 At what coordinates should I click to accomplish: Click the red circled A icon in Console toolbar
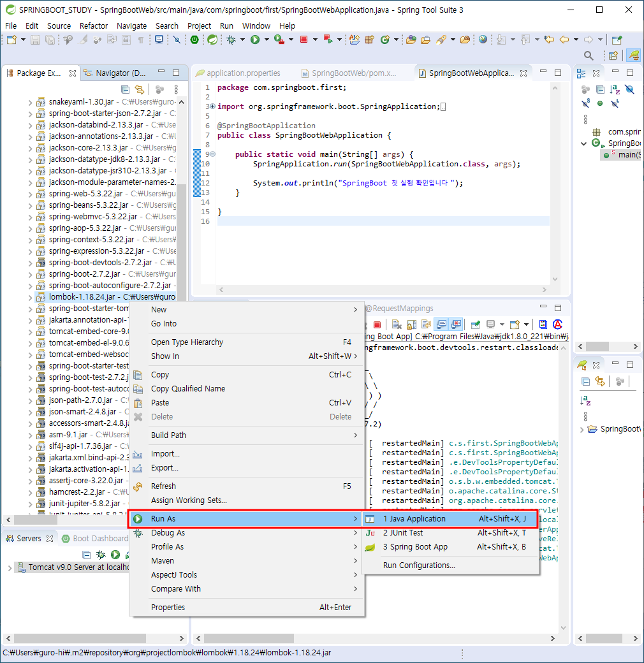point(557,324)
